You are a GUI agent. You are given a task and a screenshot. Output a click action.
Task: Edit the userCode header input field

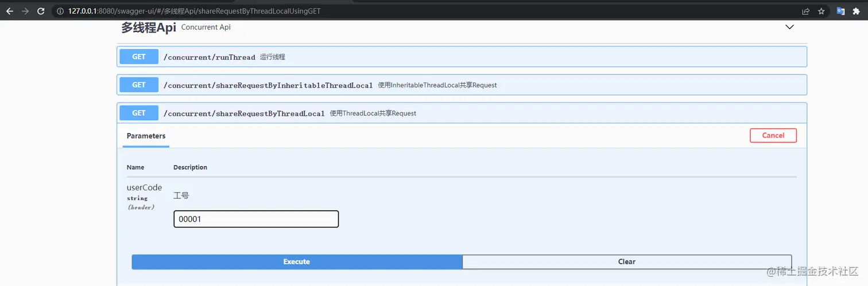tap(256, 219)
